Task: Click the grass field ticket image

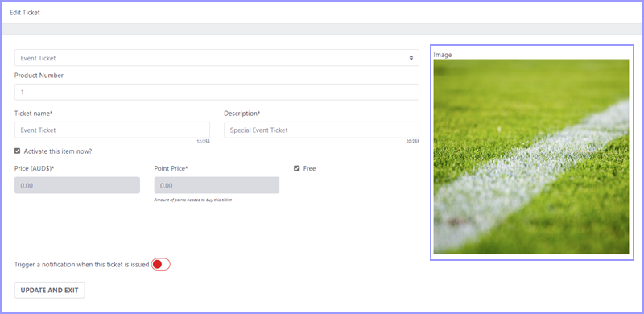Action: (x=531, y=156)
